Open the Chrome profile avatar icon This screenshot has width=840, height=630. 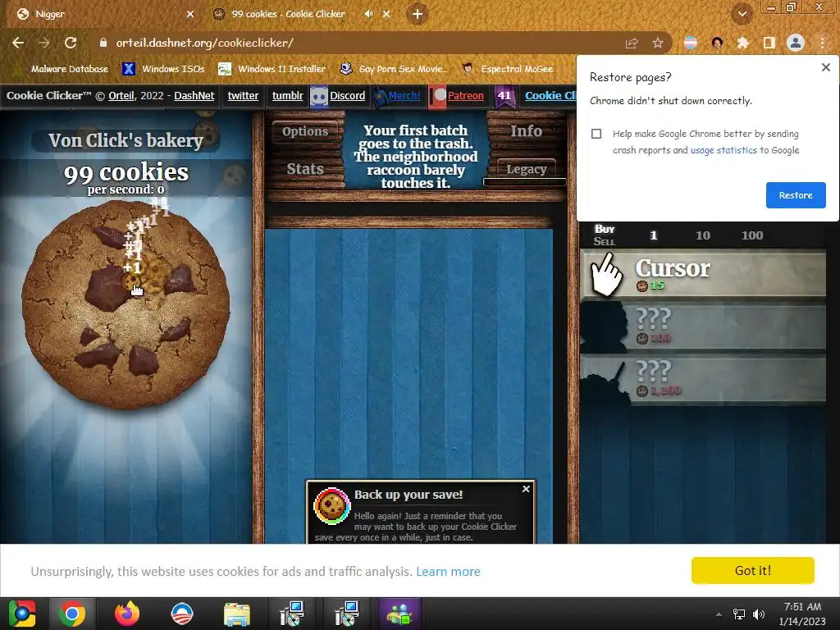click(796, 43)
